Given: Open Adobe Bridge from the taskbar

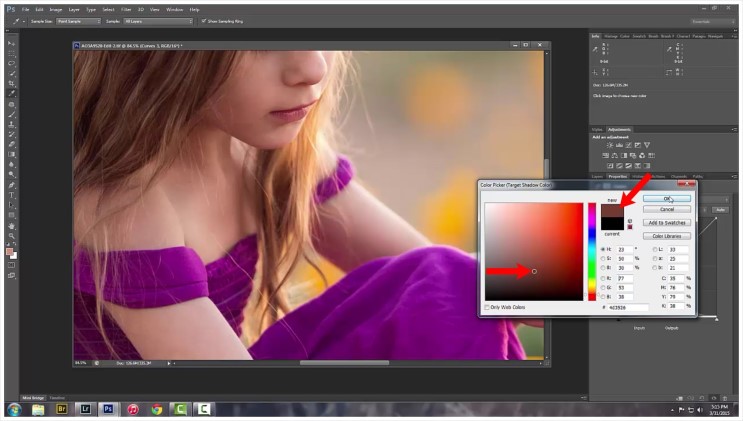Looking at the screenshot, I should coord(62,409).
